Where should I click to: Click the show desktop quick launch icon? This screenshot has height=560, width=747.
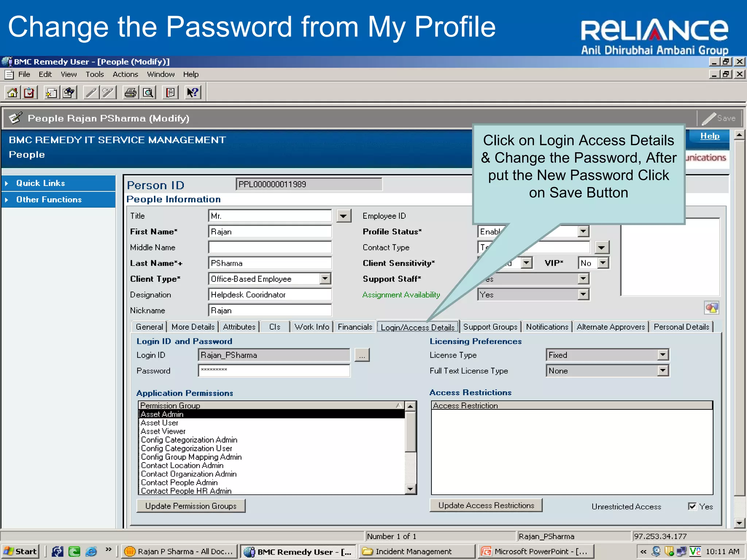tap(57, 551)
